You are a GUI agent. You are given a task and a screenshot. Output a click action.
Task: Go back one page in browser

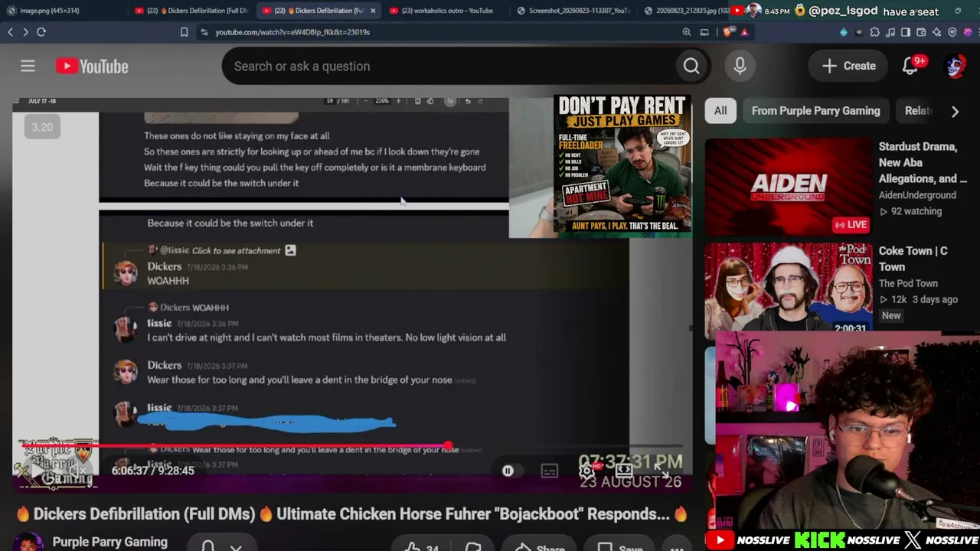pos(10,32)
